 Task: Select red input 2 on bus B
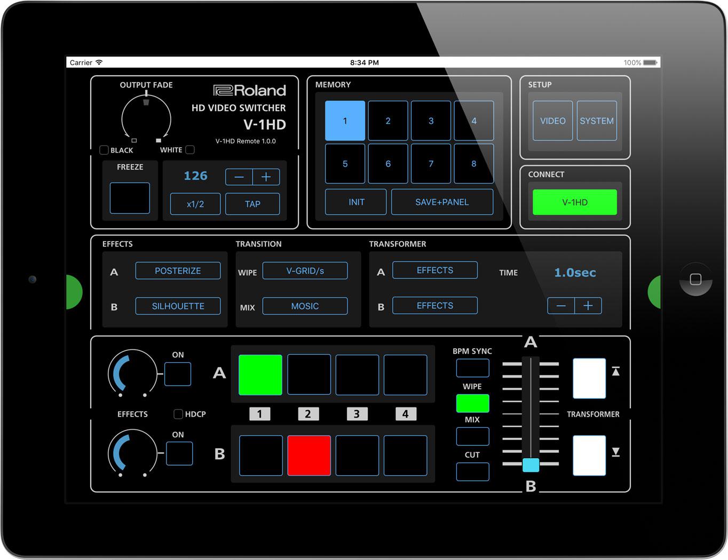click(309, 455)
